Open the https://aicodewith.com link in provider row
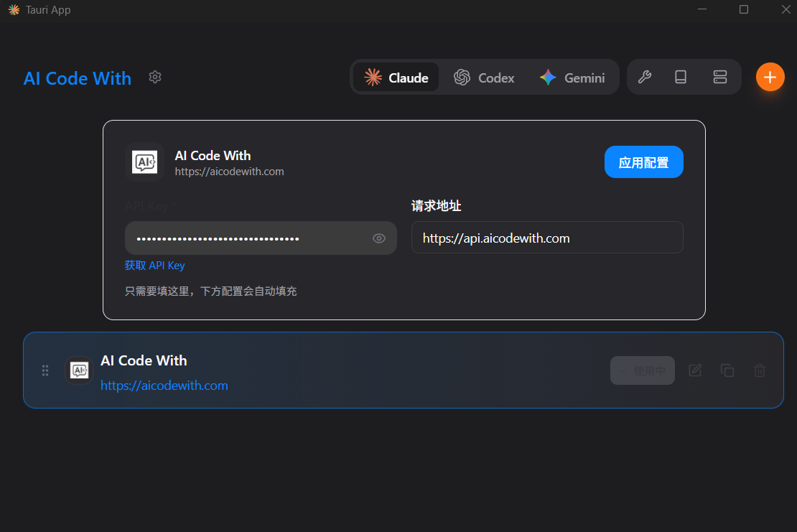Screen dimensions: 797x532 tap(164, 386)
